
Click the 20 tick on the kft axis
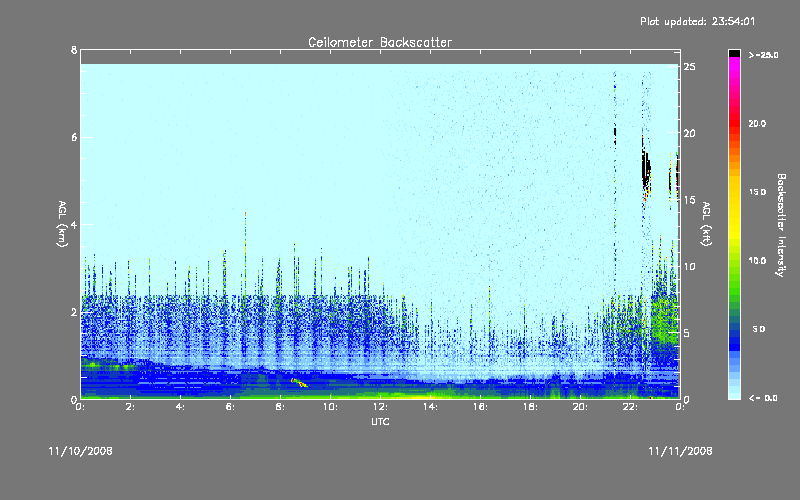(x=690, y=133)
